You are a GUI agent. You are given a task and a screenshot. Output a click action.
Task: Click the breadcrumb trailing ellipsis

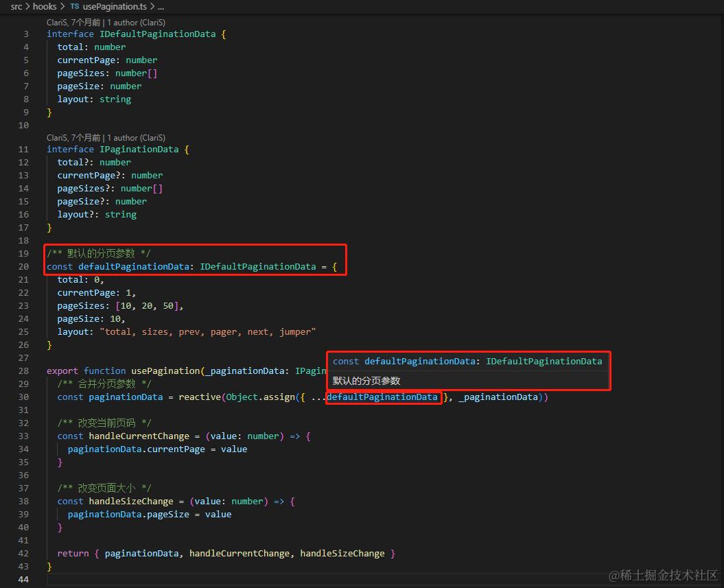tap(161, 7)
